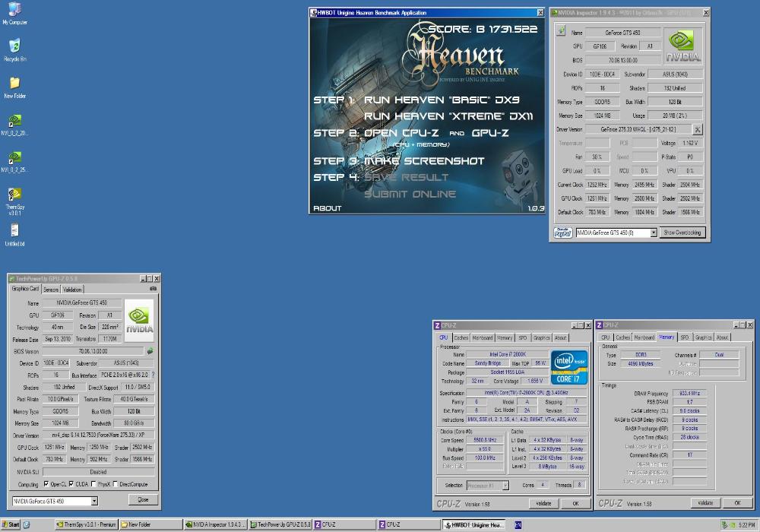
Task: Open About tab in the CPU-Z window showing Timings
Action: tap(722, 337)
